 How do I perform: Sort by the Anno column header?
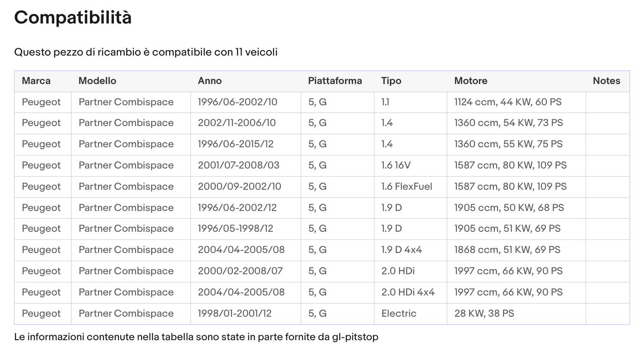tap(210, 80)
